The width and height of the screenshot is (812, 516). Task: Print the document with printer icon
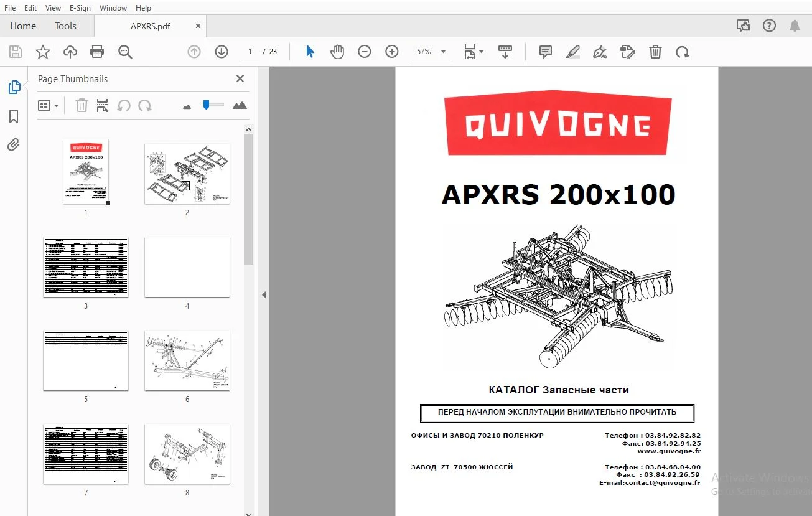click(x=97, y=52)
